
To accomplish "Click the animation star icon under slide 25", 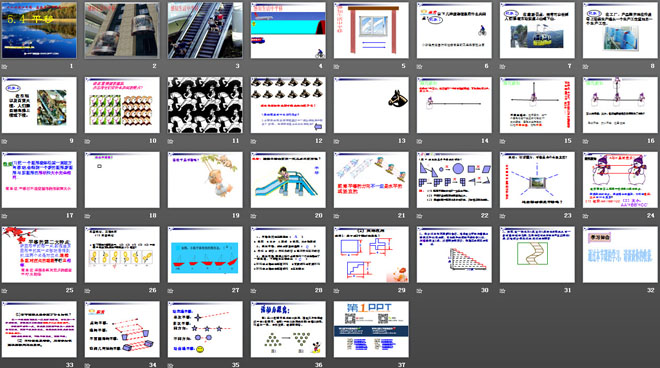I will pyautogui.click(x=5, y=291).
